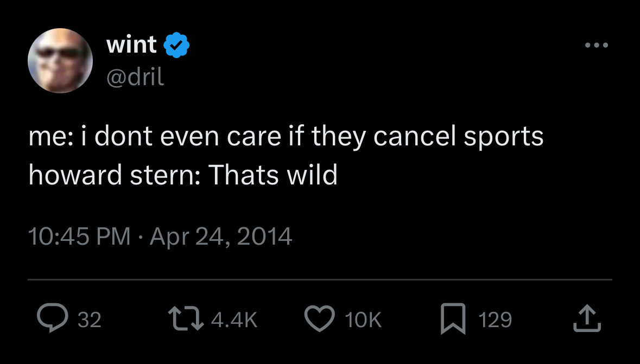Open the @dril handle link
This screenshot has width=640, height=364.
(x=136, y=78)
